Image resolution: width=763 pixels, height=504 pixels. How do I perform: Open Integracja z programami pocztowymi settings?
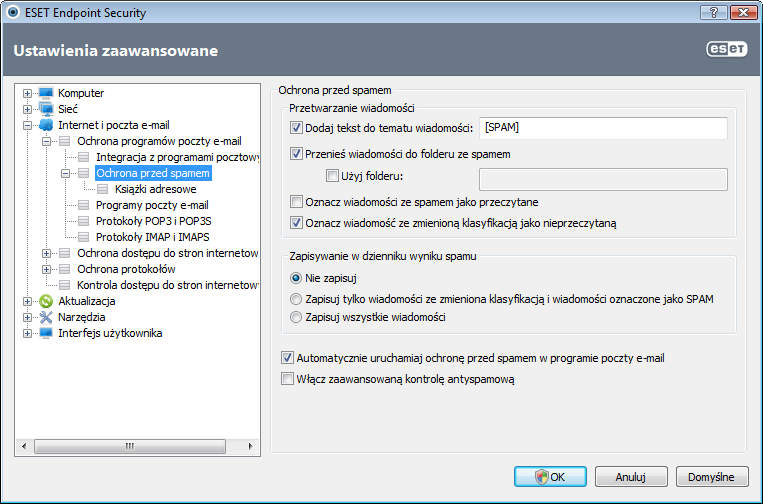177,157
